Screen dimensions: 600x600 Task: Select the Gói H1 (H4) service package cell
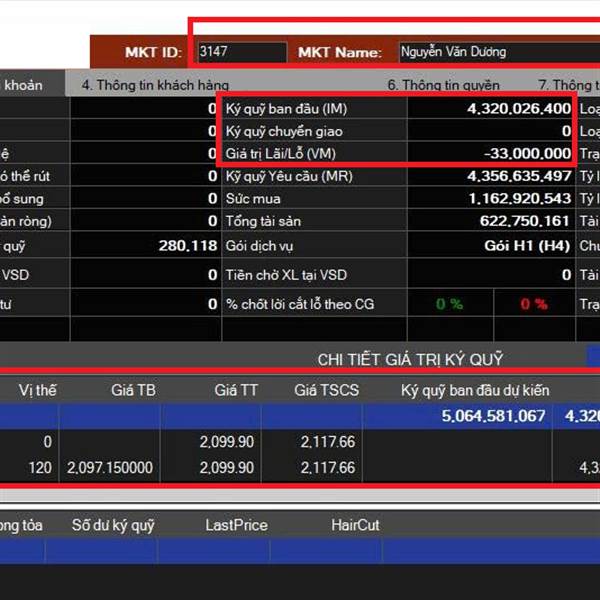point(490,245)
